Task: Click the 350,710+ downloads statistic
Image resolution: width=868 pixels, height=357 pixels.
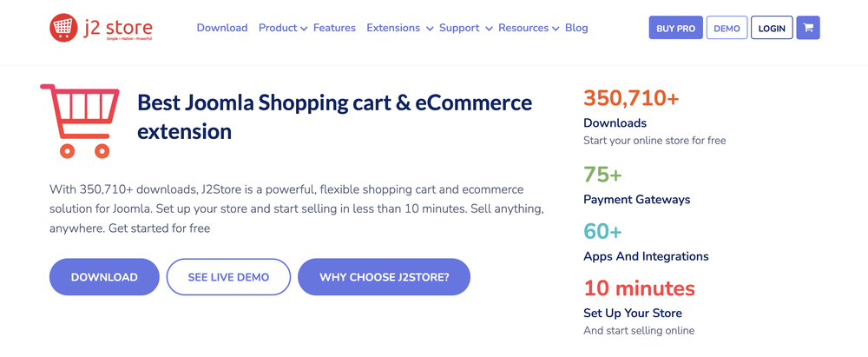Action: 631,98
